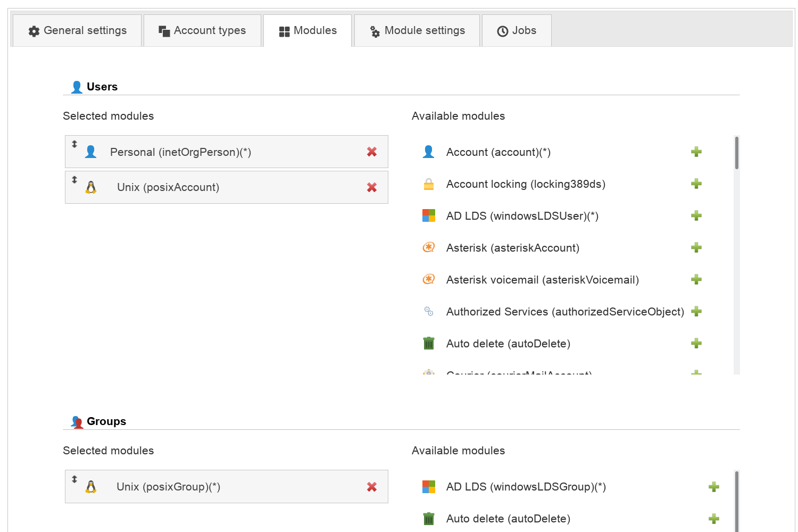Viewport: 798px width, 532px height.
Task: Add Authorized Services module
Action: click(x=696, y=311)
